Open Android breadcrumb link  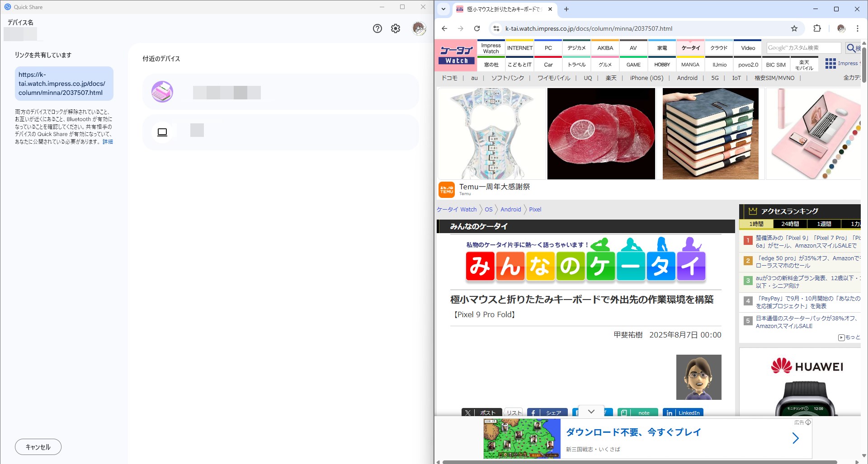[x=510, y=210]
